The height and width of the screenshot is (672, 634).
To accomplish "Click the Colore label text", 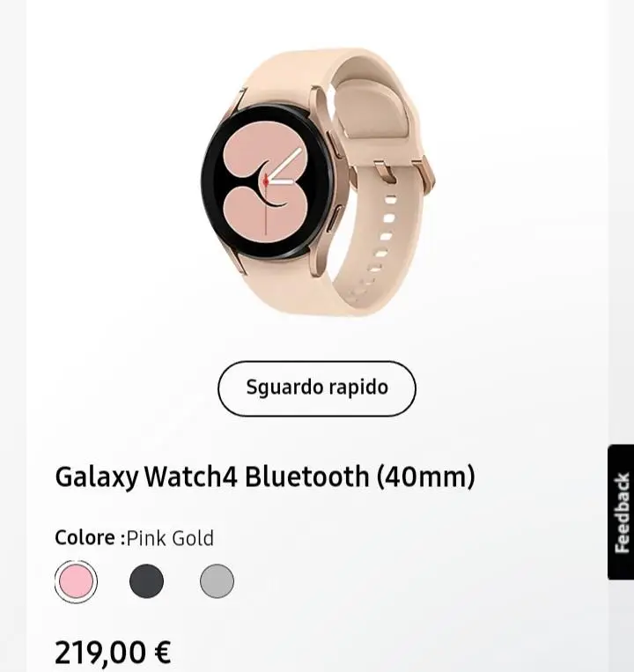I will coord(85,538).
